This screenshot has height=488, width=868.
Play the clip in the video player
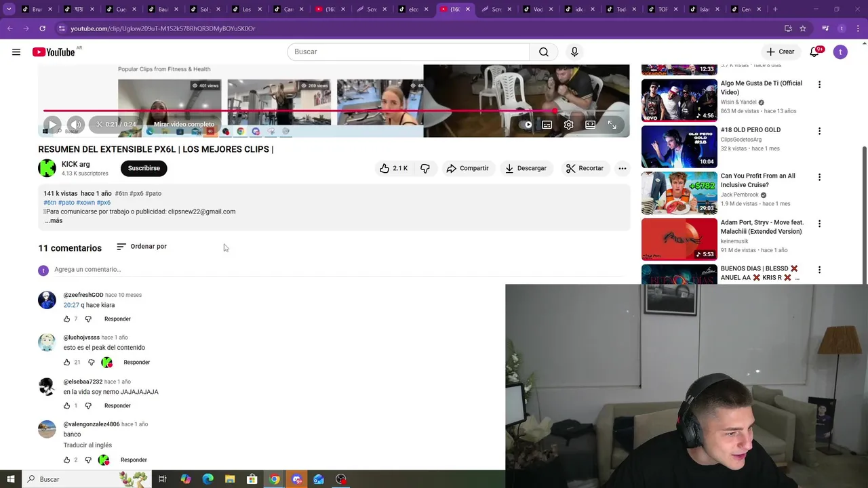[52, 125]
